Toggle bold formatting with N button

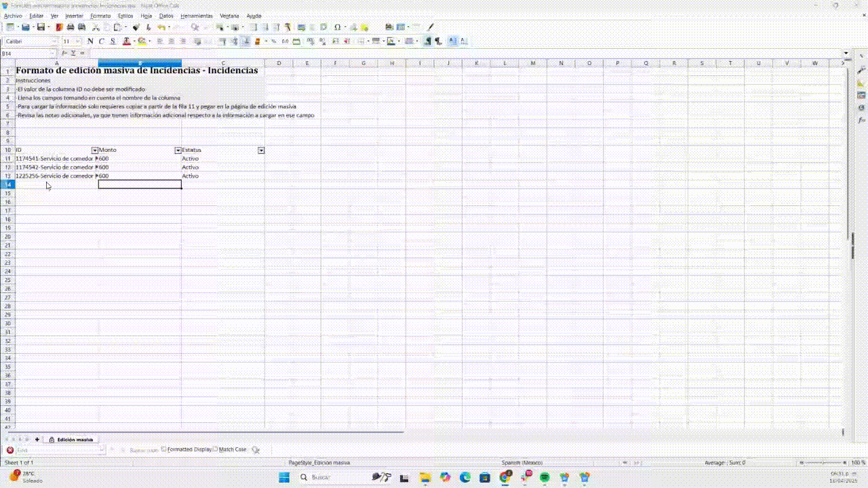pyautogui.click(x=90, y=41)
